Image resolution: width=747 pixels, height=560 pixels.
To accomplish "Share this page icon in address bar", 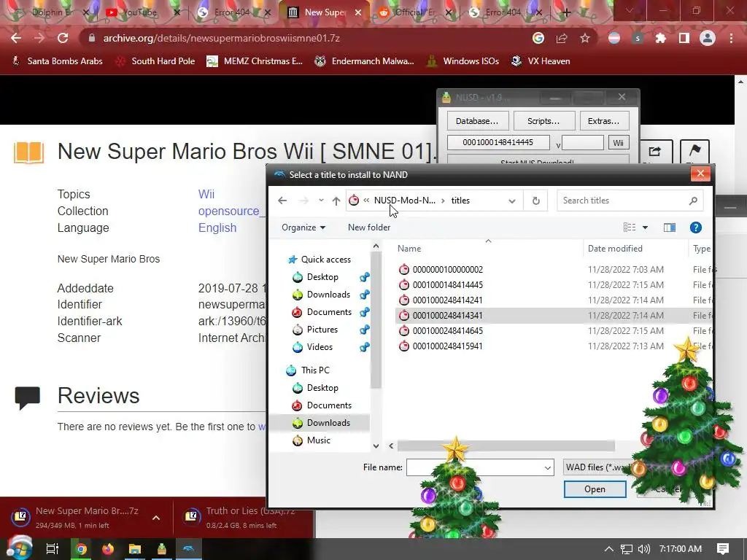I will (x=562, y=38).
